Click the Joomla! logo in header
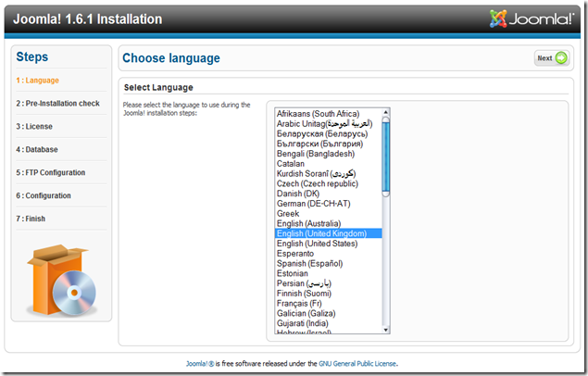The height and width of the screenshot is (376, 588). pos(532,19)
